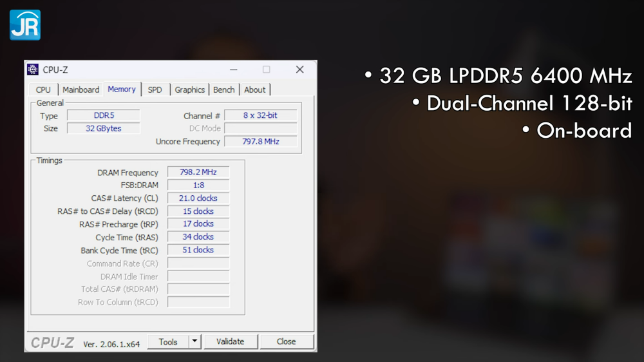Open the Bench tab
The width and height of the screenshot is (644, 362).
[224, 90]
